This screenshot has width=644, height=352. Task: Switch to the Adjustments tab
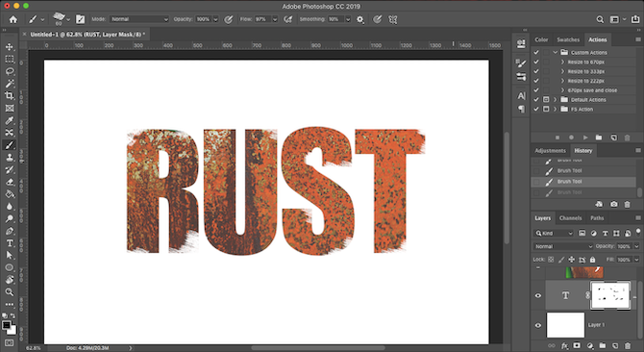click(551, 151)
